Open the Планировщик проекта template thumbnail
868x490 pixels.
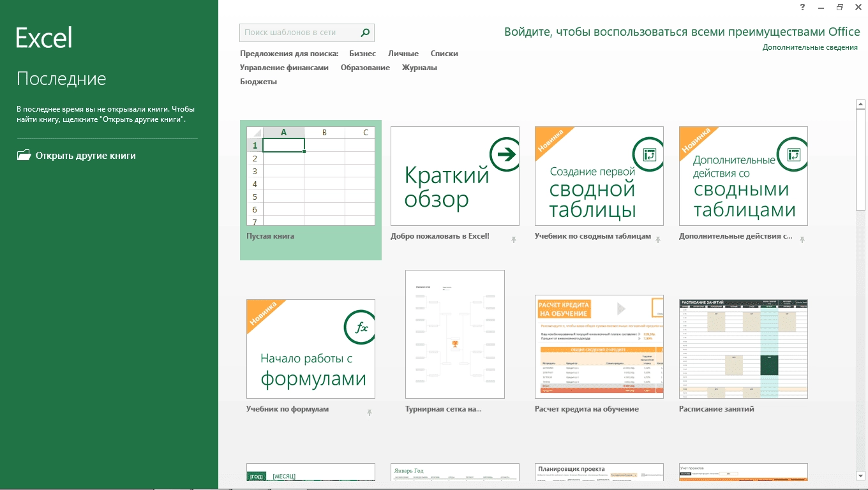coord(599,472)
